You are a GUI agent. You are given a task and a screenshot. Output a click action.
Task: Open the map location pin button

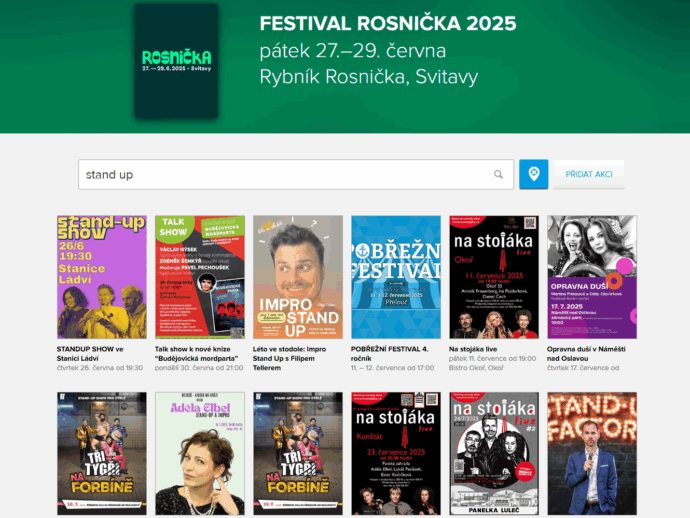pyautogui.click(x=533, y=174)
